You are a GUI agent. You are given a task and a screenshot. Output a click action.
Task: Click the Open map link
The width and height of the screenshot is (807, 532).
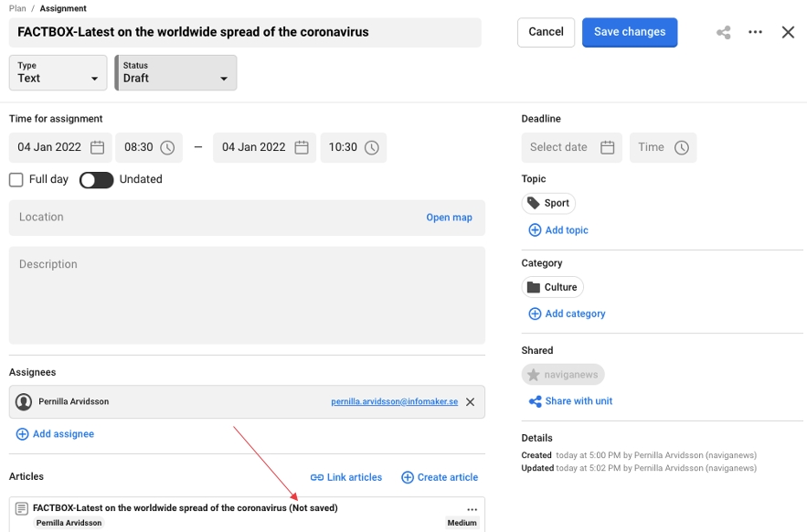coord(449,218)
